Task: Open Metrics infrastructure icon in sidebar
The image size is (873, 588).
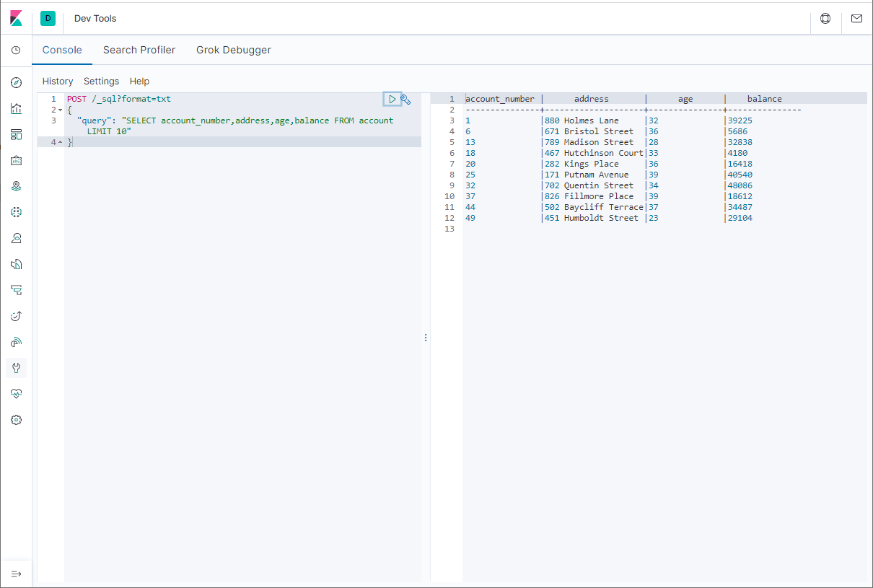Action: (x=16, y=238)
